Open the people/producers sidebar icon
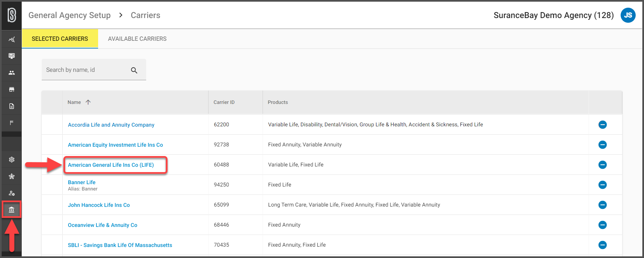 (x=12, y=73)
